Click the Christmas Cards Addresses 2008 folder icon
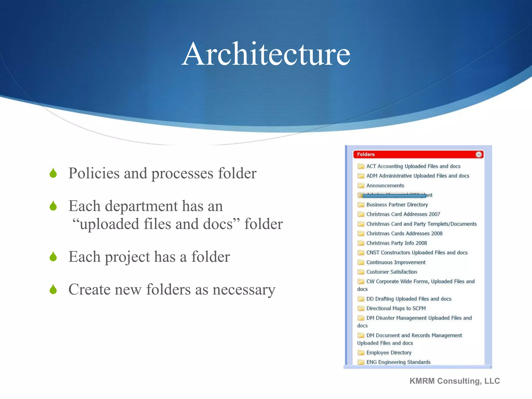The image size is (532, 399). 361,233
